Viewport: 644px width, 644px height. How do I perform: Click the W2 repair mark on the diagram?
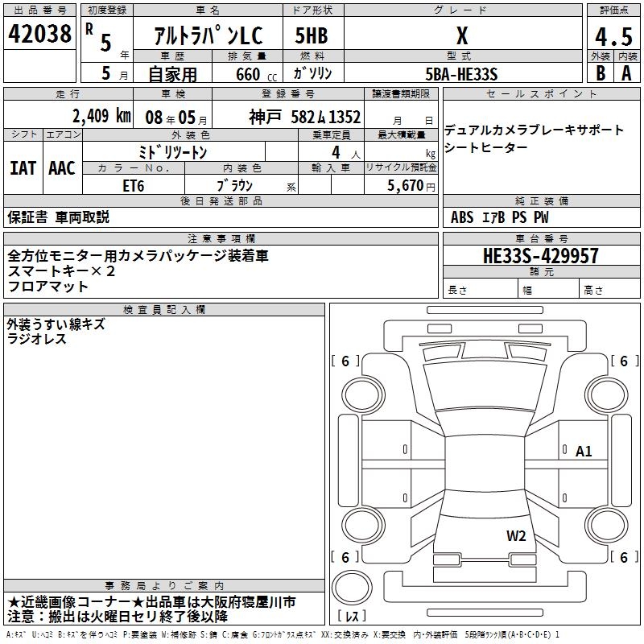pyautogui.click(x=516, y=536)
